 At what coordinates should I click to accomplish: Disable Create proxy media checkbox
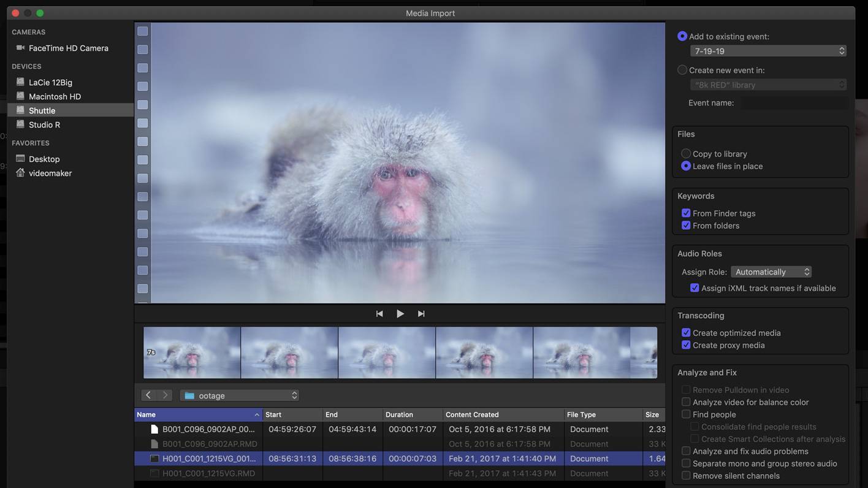(x=686, y=345)
